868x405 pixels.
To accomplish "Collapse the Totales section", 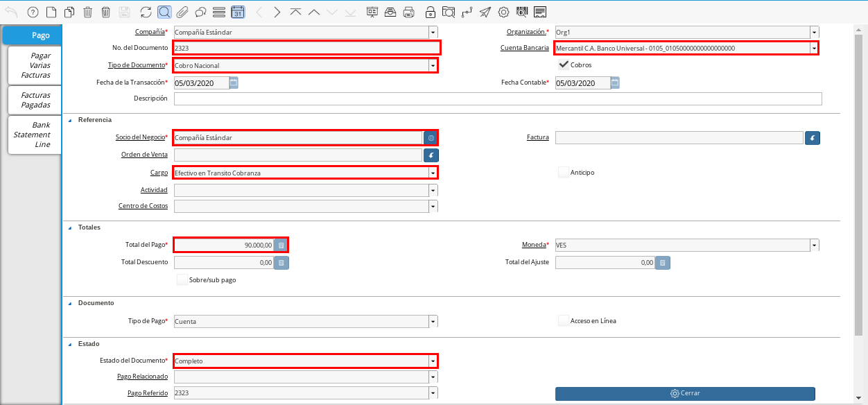I will [70, 227].
